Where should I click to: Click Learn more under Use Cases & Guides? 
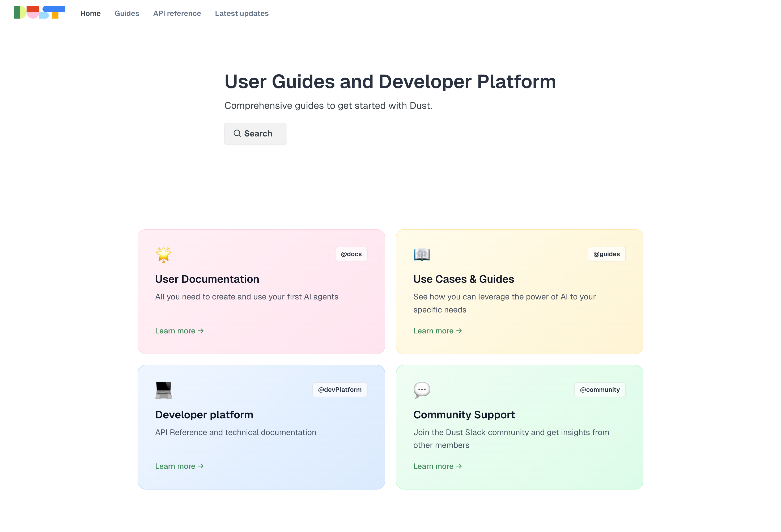(438, 331)
